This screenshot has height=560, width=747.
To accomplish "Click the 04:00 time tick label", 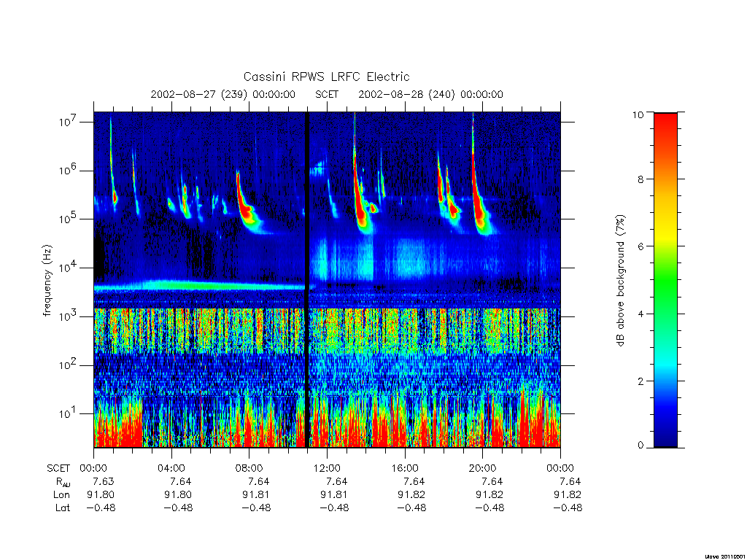I will click(x=171, y=468).
